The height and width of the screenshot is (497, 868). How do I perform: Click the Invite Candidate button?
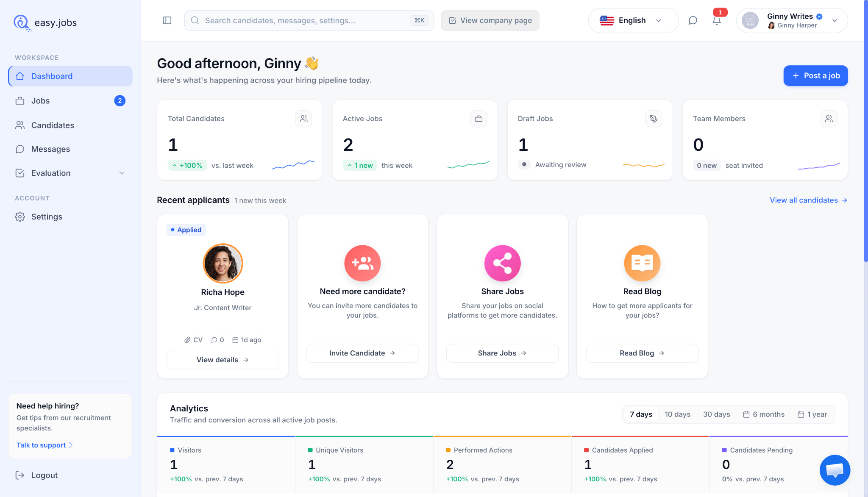[362, 353]
